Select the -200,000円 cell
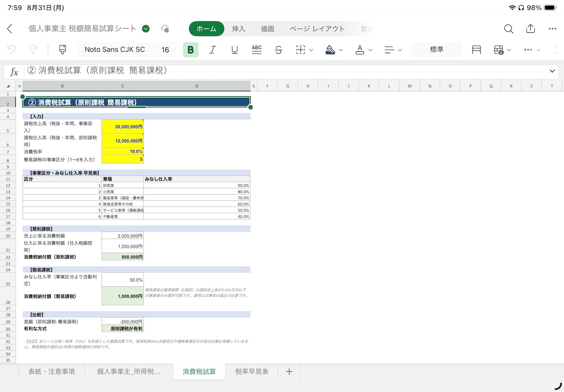Screen dimensions: 564x392 coord(123,321)
